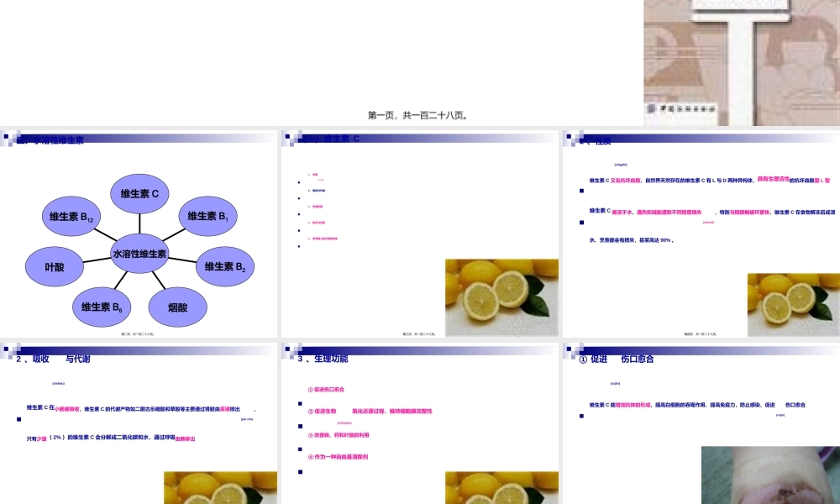Select the 叶酸 ellipse shape
Screen dimensions: 840x504
point(54,266)
